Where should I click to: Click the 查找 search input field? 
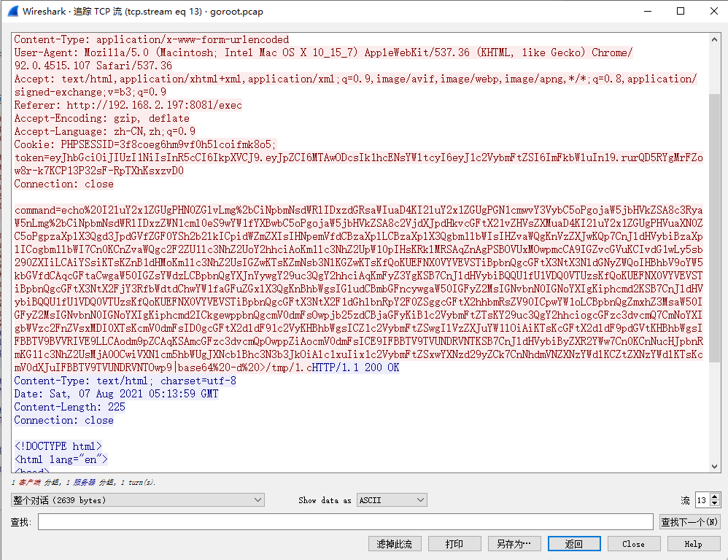(x=346, y=522)
